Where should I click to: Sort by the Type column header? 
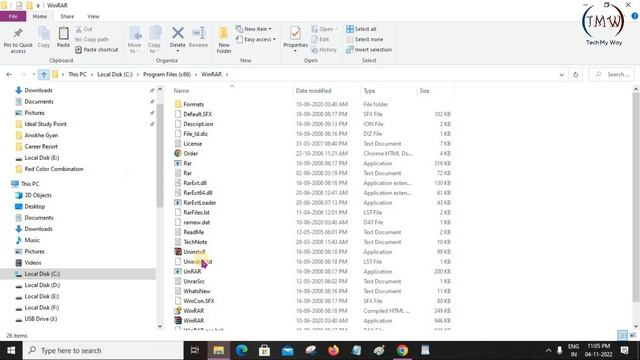369,91
